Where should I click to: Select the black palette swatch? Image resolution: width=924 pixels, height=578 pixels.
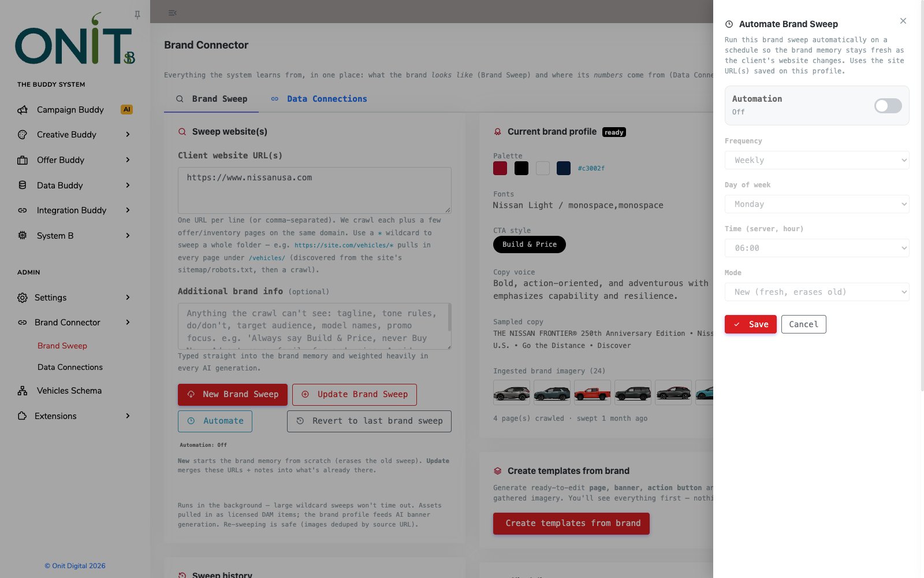pos(521,168)
